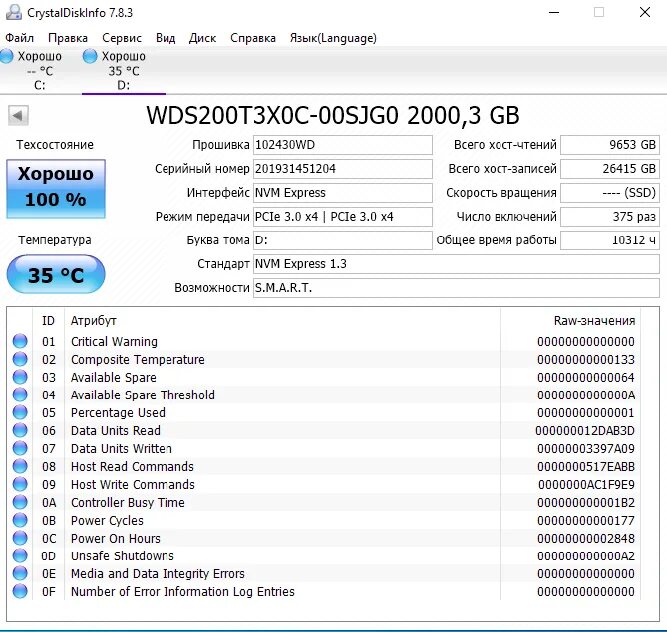Click raw value 0000000AC1F9E9

click(x=586, y=484)
